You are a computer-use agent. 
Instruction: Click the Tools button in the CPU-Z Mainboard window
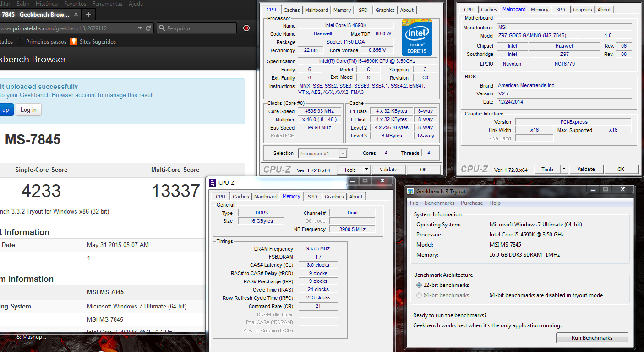click(547, 170)
